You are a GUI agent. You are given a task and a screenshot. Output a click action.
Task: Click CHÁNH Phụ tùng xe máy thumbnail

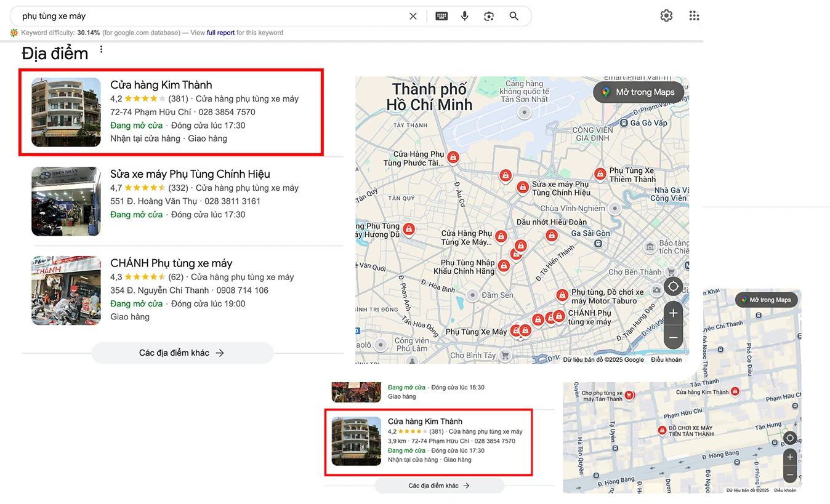(x=66, y=290)
